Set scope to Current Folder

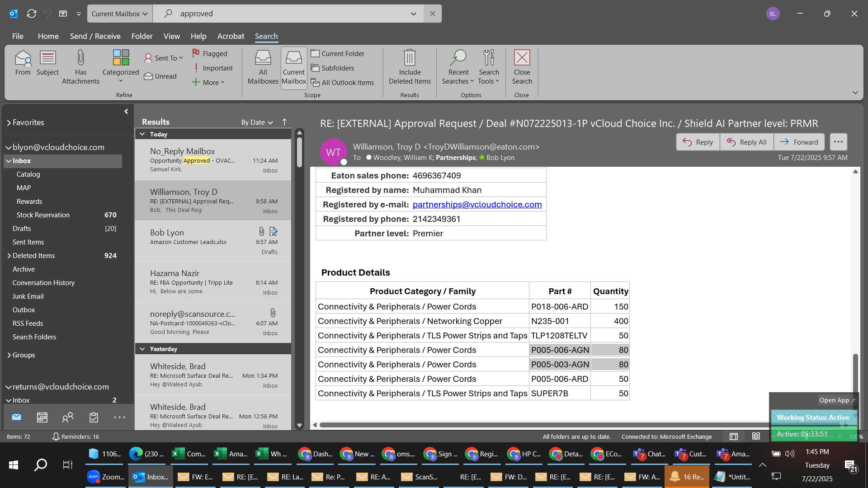(x=337, y=53)
